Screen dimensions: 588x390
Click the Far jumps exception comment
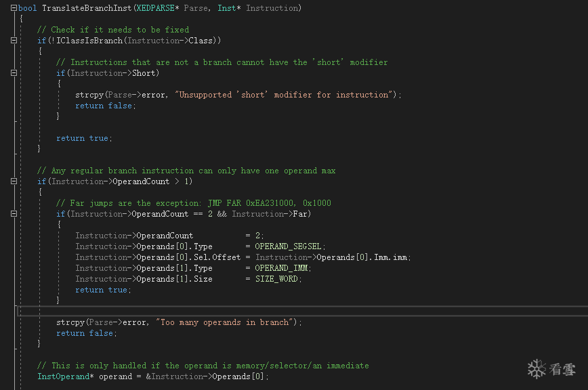click(x=193, y=203)
